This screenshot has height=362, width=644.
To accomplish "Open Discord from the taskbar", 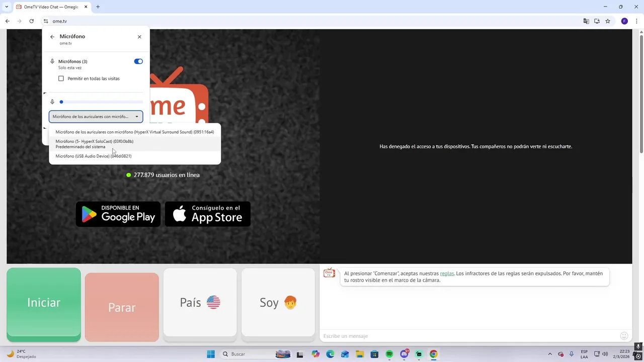I will coord(404,354).
